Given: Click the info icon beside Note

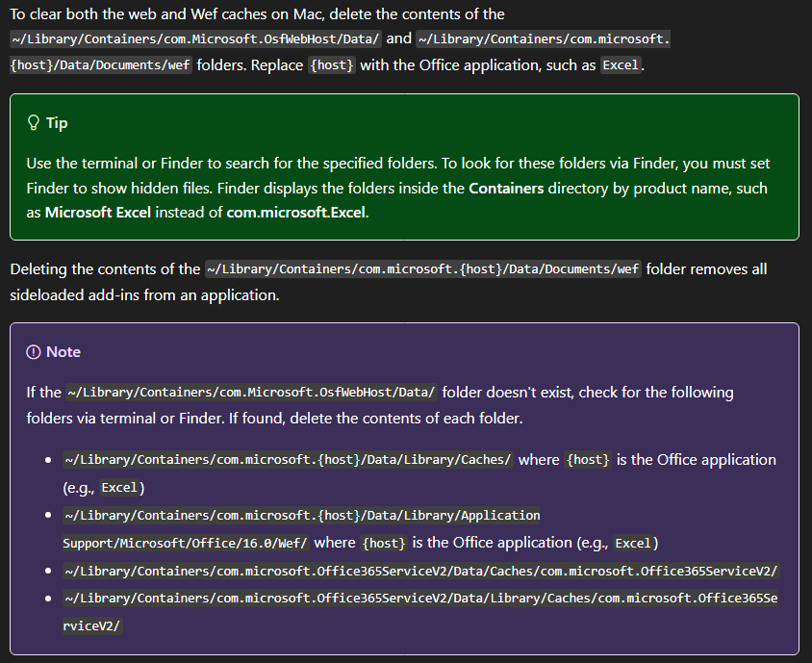Looking at the screenshot, I should click(34, 352).
